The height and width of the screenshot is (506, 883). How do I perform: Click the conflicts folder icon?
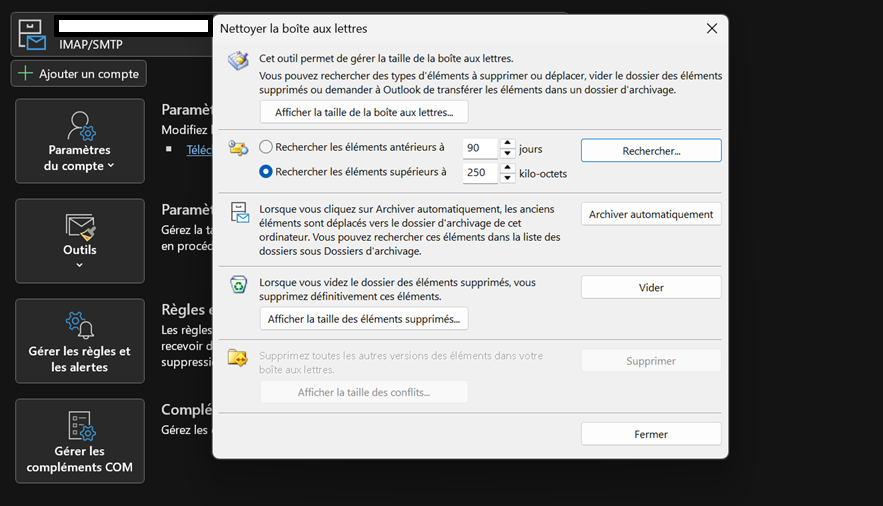tap(238, 358)
